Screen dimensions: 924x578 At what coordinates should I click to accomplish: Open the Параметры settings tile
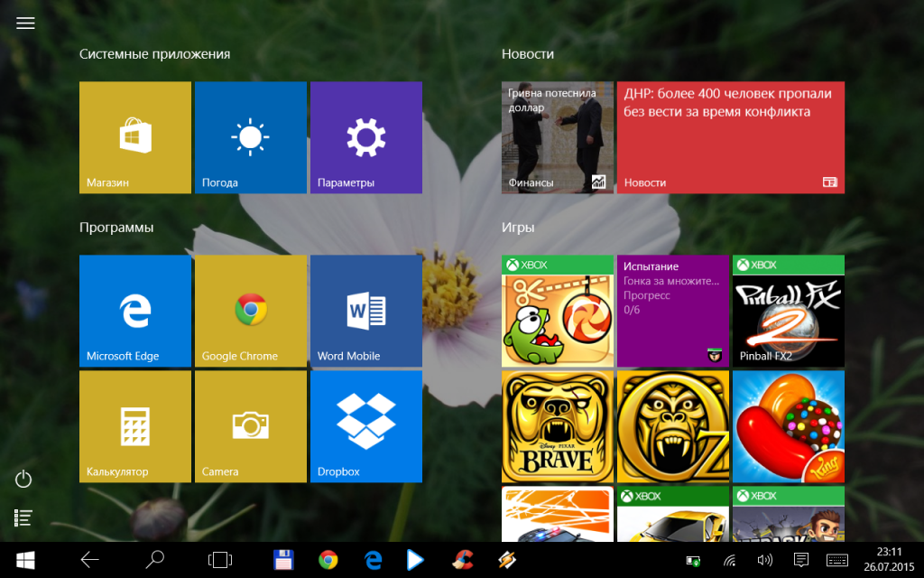[366, 137]
